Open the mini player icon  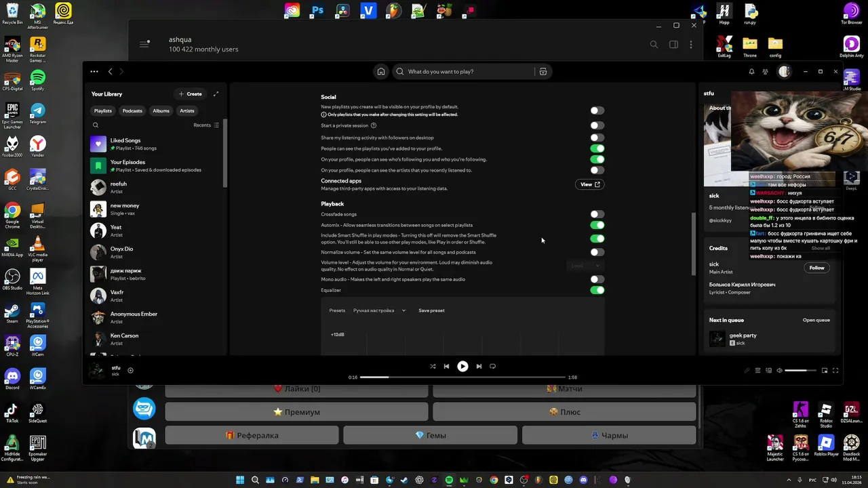pos(825,370)
